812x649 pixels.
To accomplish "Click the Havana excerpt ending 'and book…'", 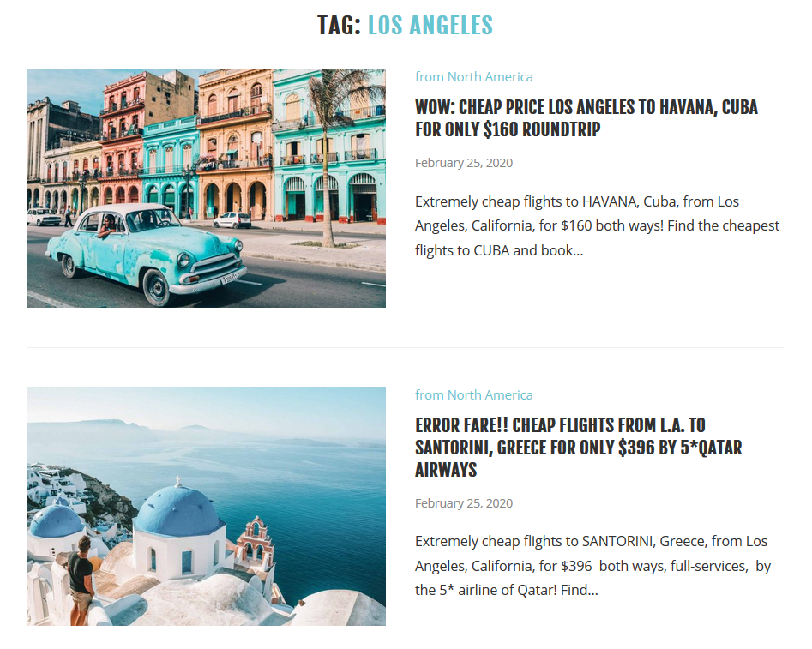I will click(597, 225).
